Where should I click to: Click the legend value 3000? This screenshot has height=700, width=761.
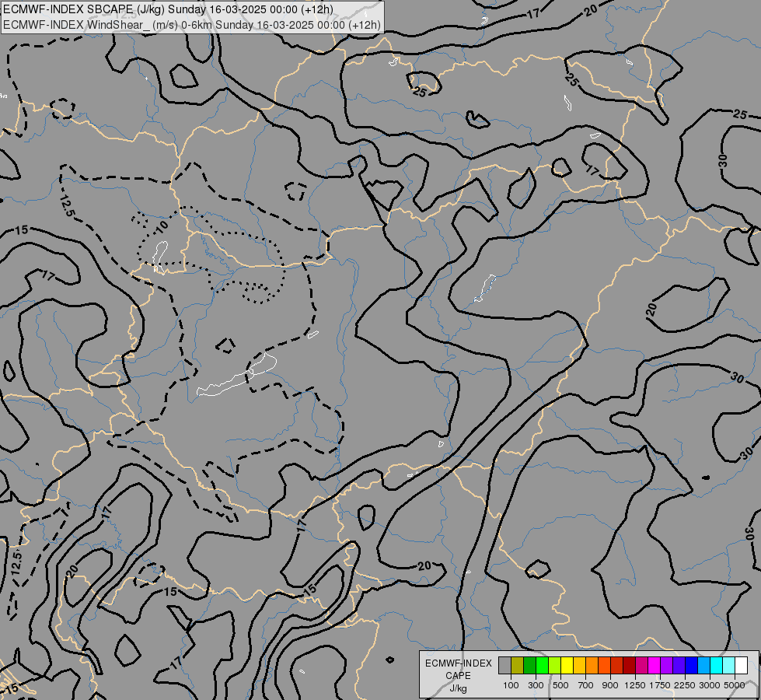click(x=710, y=685)
